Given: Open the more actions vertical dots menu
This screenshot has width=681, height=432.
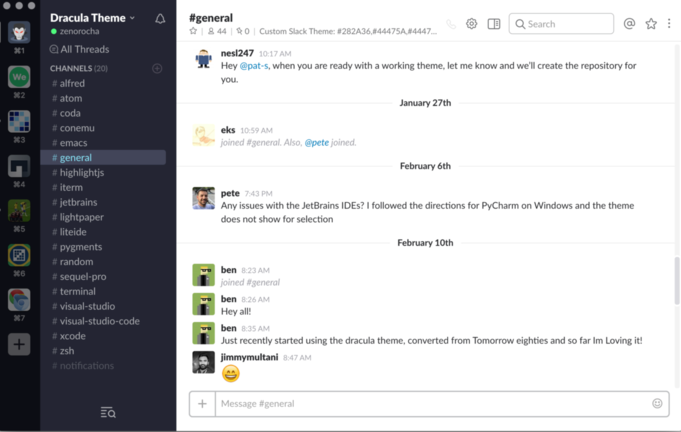Looking at the screenshot, I should tap(670, 23).
